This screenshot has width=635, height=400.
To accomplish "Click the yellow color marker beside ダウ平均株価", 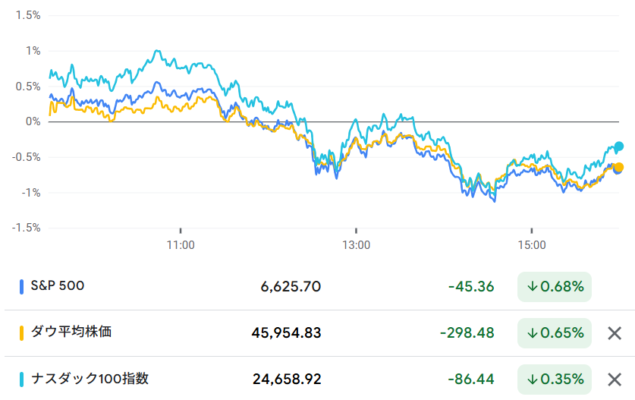I will 22,333.
